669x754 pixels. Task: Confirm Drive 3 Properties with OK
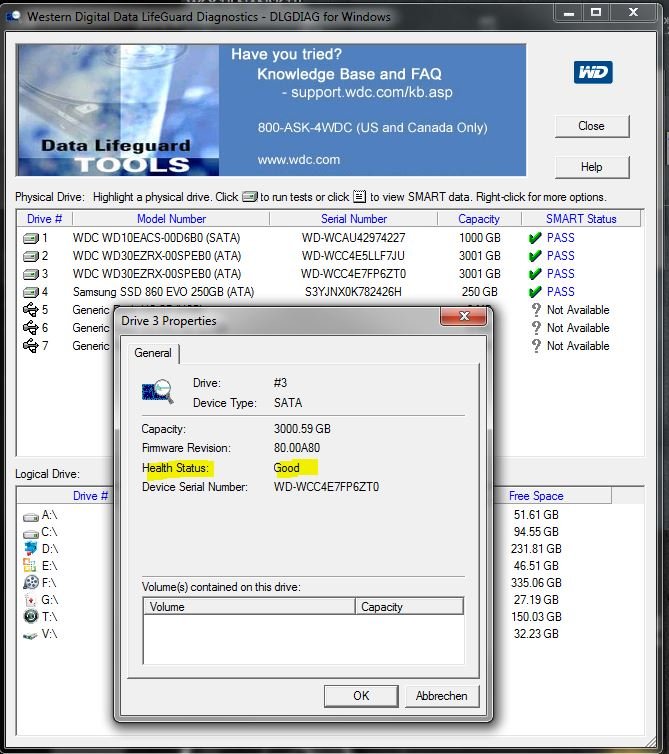coord(361,696)
